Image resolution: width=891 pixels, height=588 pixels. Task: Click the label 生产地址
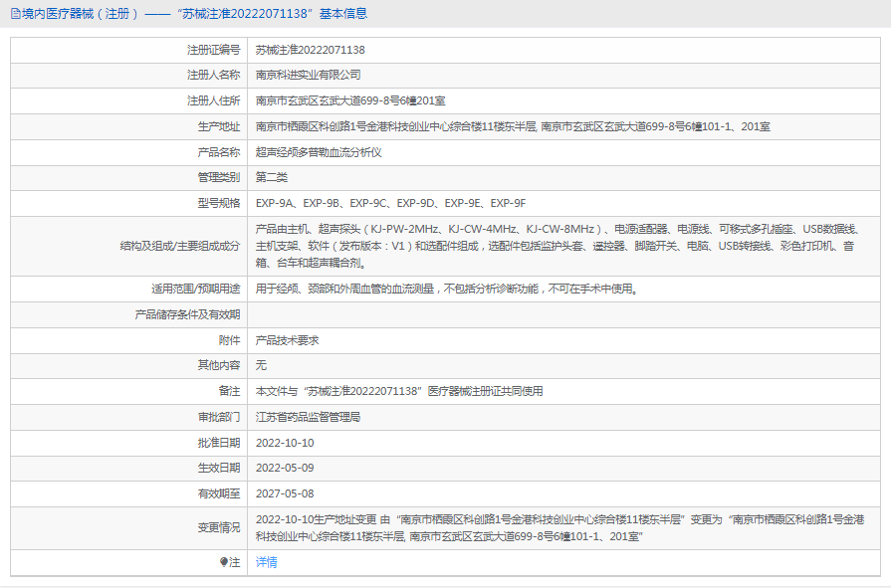pos(219,126)
